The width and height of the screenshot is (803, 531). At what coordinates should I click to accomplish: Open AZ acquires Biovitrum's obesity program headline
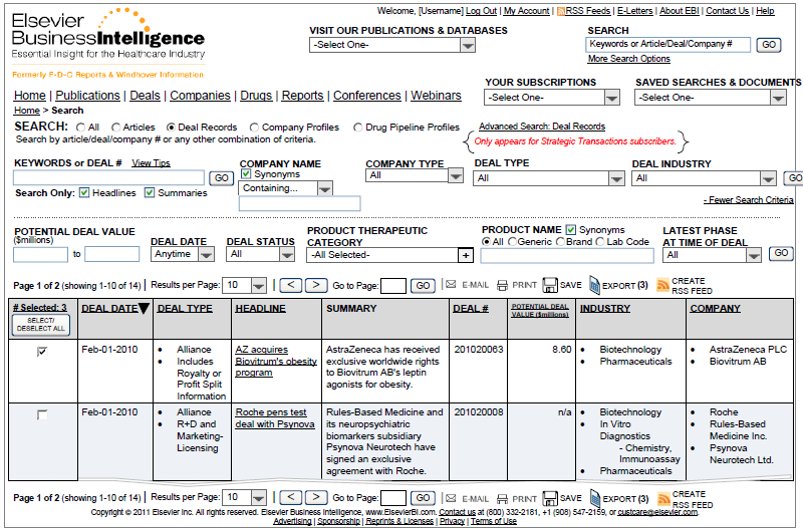pos(276,361)
